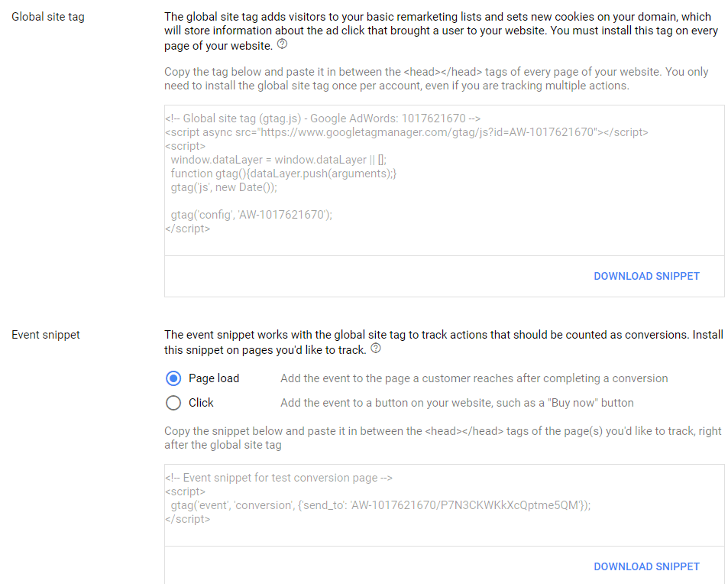Click the Global site tag comment line
The image size is (728, 584).
pos(322,118)
